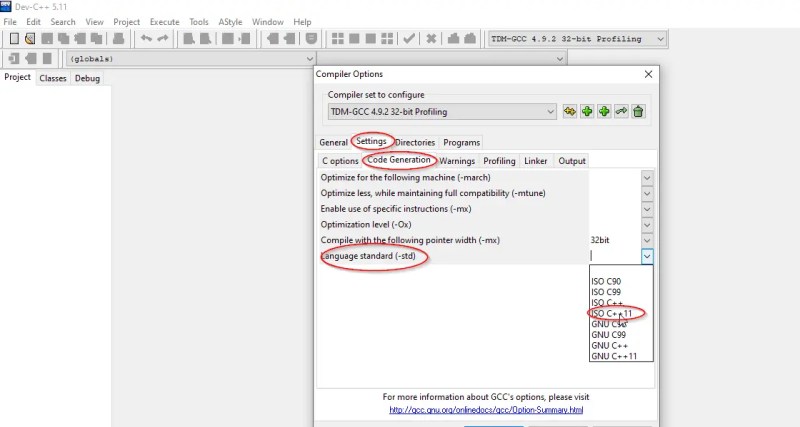Image resolution: width=800 pixels, height=427 pixels.
Task: Click the Rebuild All grid icon
Action: (x=387, y=39)
